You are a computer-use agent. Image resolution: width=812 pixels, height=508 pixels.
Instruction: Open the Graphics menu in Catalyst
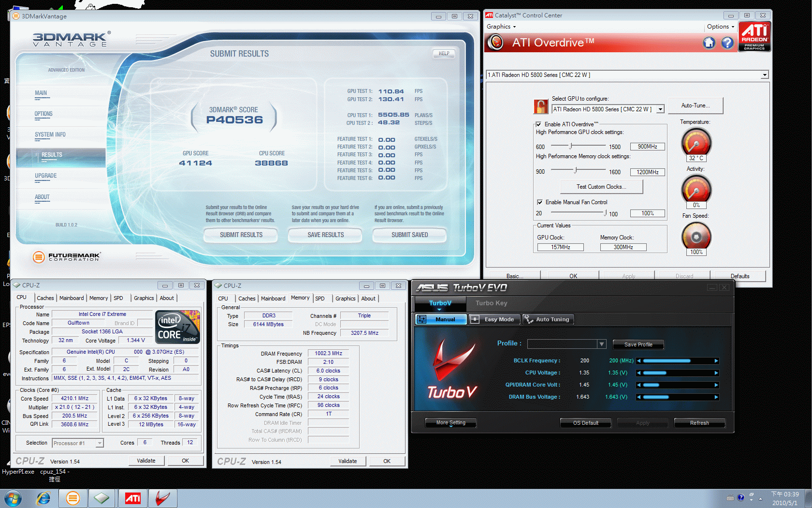pyautogui.click(x=501, y=27)
